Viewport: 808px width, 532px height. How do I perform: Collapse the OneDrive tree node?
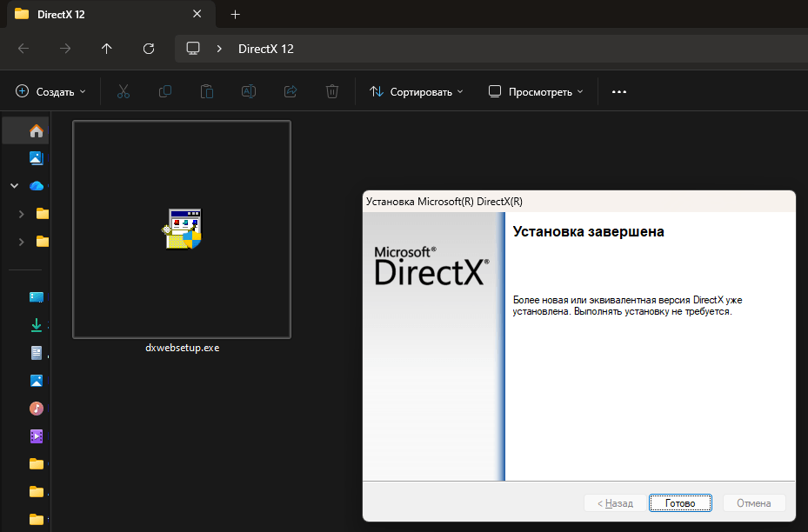pyautogui.click(x=14, y=186)
